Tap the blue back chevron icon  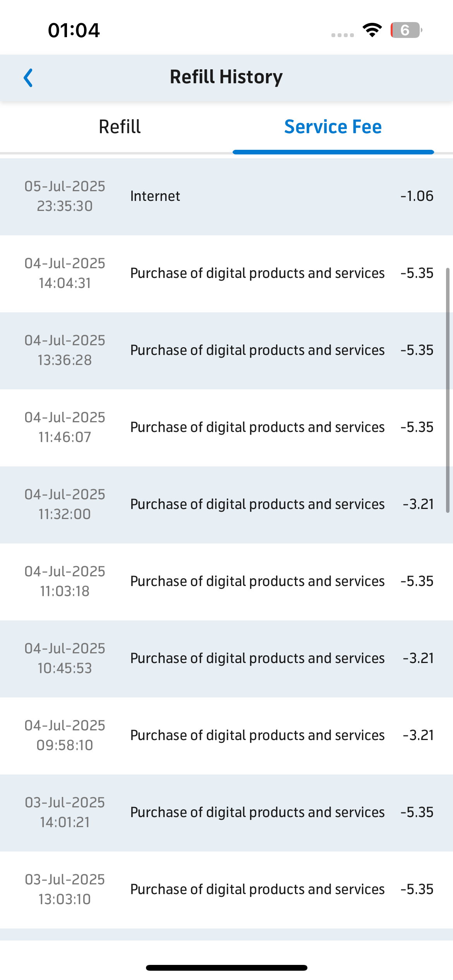[x=28, y=78]
